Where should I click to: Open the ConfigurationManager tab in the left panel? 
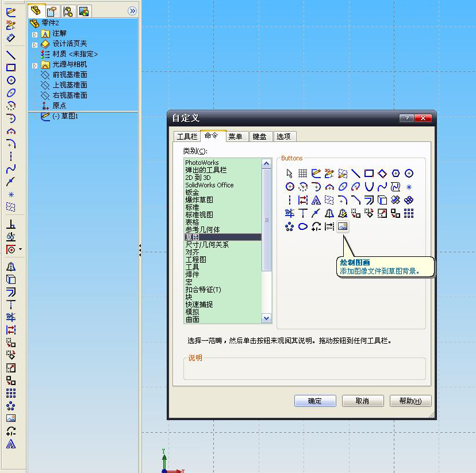pos(68,11)
